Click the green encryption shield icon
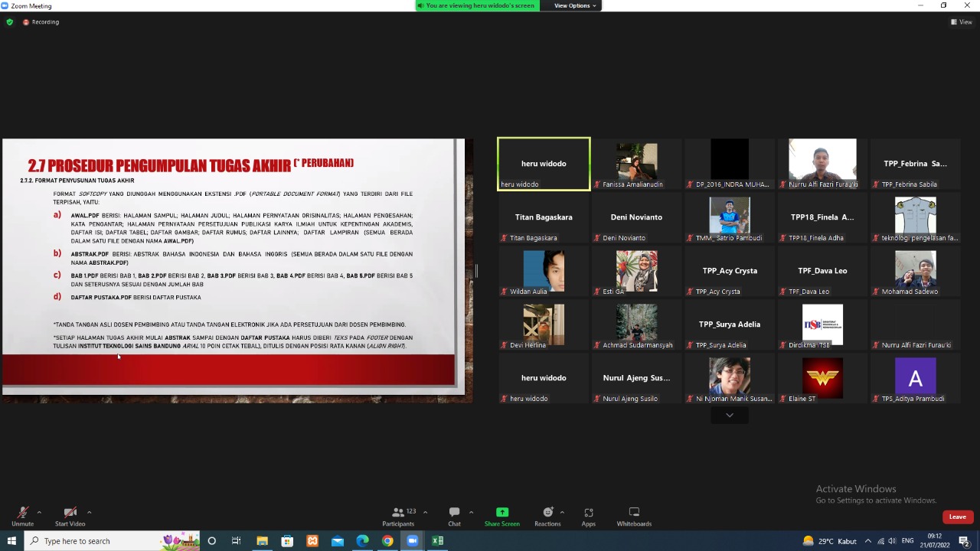The width and height of the screenshot is (980, 551). 9,21
